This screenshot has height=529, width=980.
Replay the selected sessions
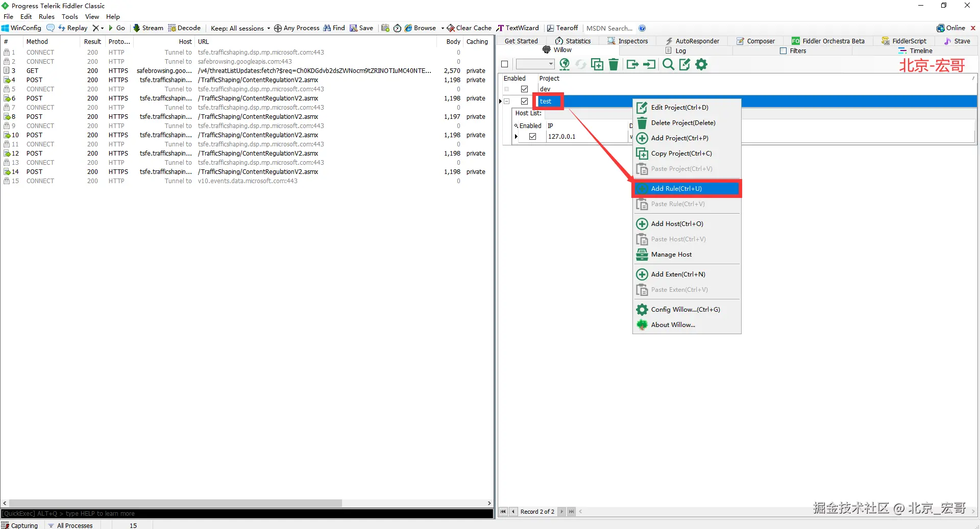click(73, 28)
